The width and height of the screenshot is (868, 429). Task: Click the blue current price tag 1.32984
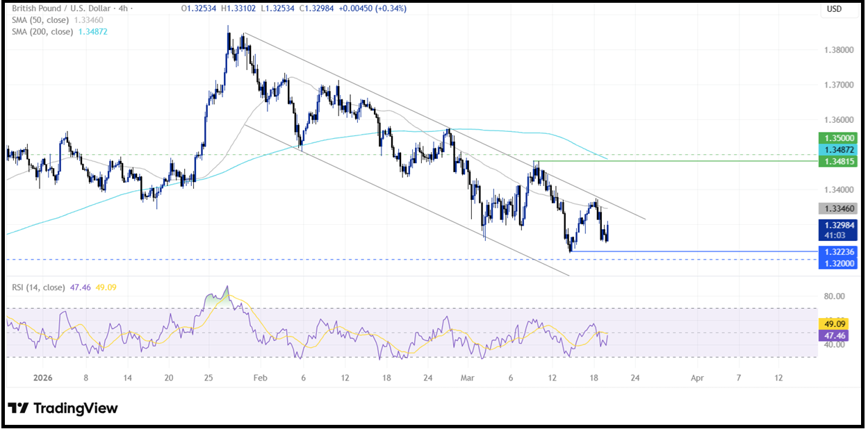click(840, 225)
